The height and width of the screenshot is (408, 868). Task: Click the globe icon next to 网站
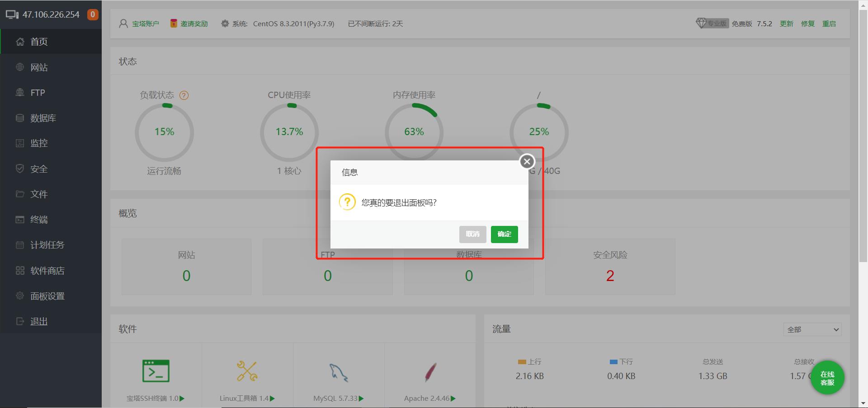click(20, 67)
